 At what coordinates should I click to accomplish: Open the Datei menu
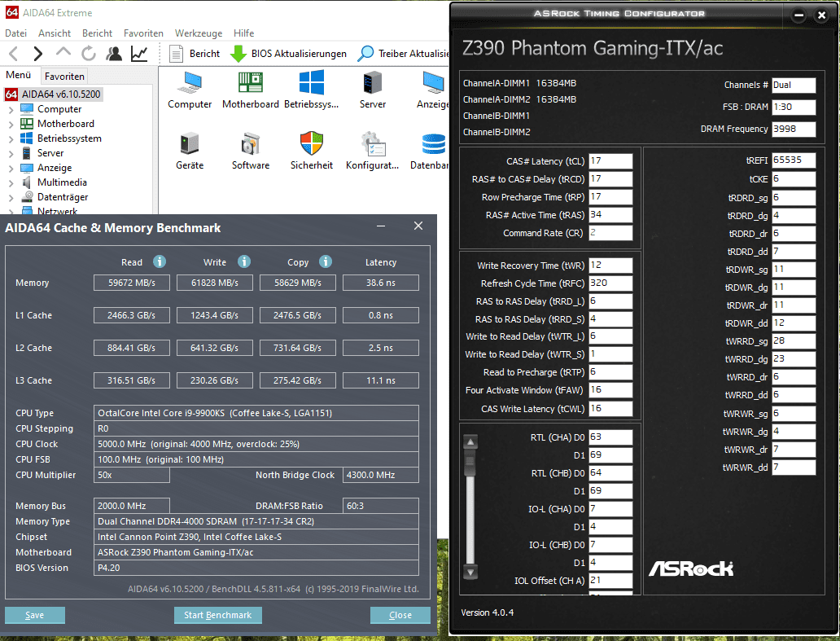(x=15, y=33)
